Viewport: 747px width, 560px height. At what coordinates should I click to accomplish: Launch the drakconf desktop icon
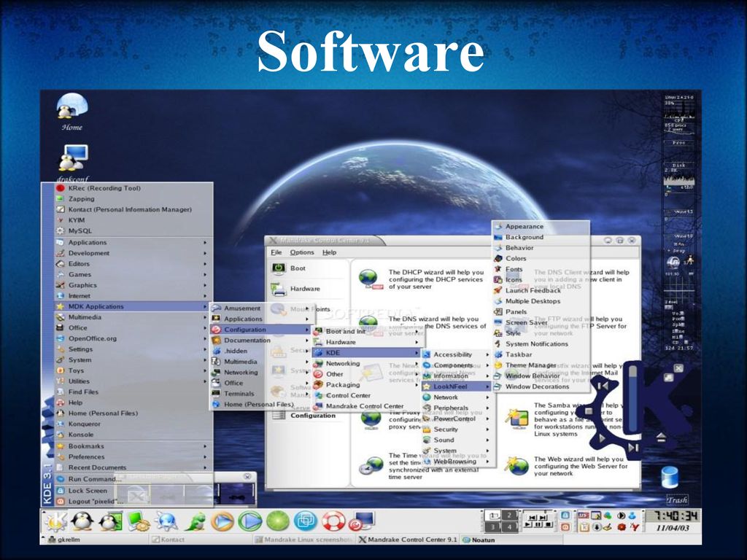[72, 163]
